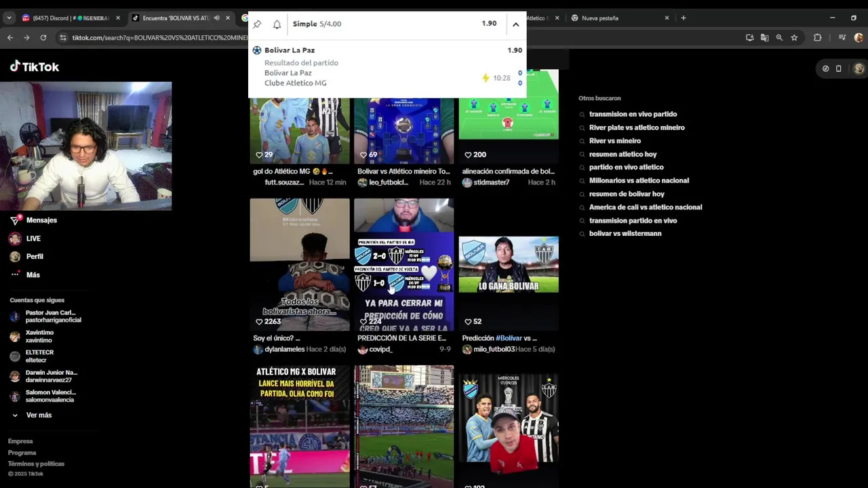This screenshot has width=868, height=488.
Task: Select the TikTok 'Encuentra BOLIVAR VS' tab
Action: (176, 18)
